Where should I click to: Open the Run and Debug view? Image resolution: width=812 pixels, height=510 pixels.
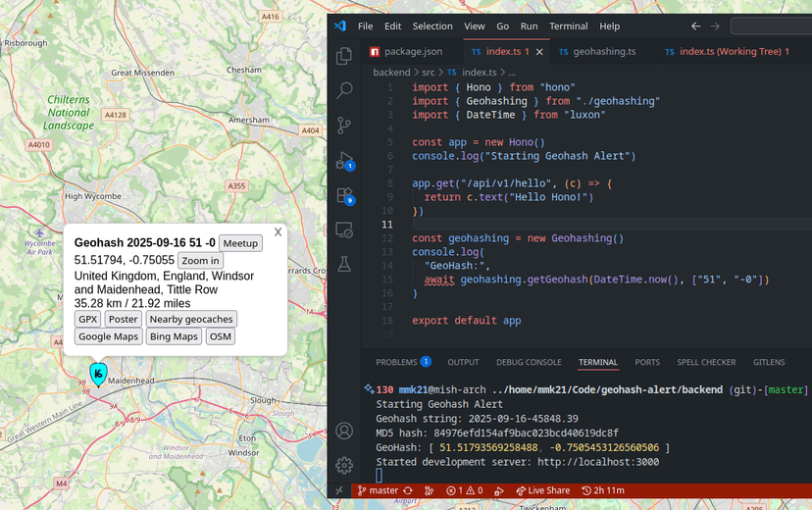point(344,160)
